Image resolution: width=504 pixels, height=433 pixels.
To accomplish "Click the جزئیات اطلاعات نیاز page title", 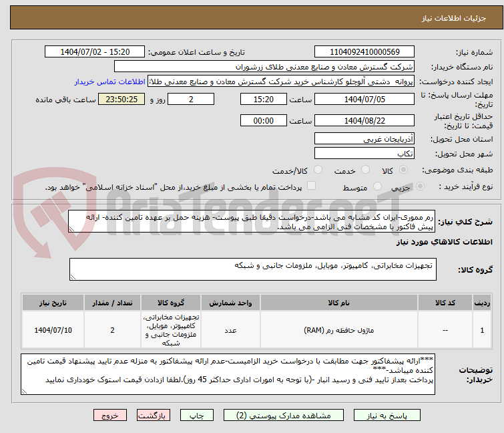I will pyautogui.click(x=454, y=18).
